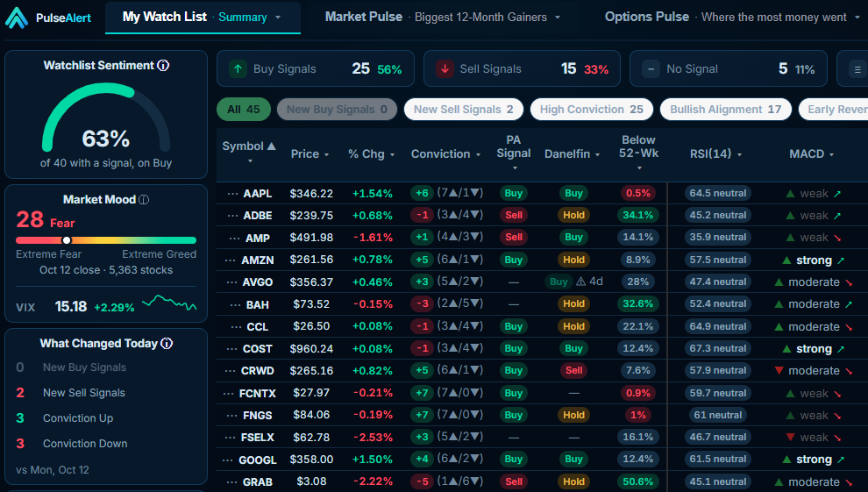Open the CRWD row options dots
Screen dimensions: 868x492
pos(231,371)
